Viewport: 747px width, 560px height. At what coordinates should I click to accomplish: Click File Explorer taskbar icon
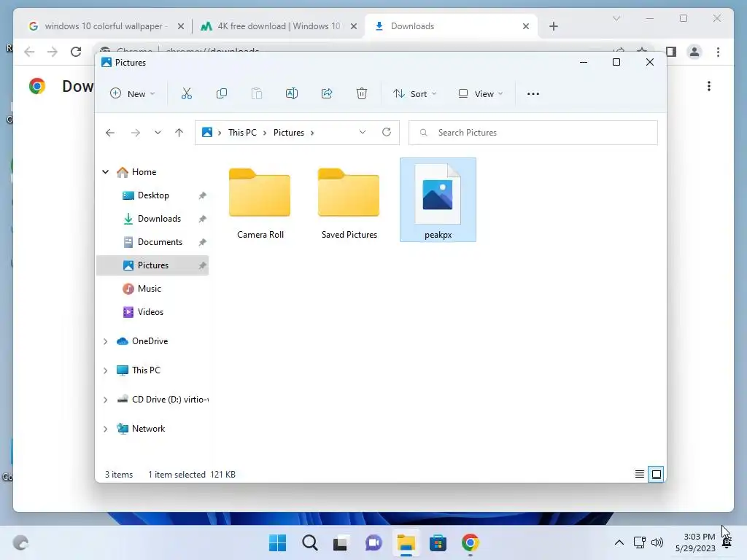(x=406, y=542)
